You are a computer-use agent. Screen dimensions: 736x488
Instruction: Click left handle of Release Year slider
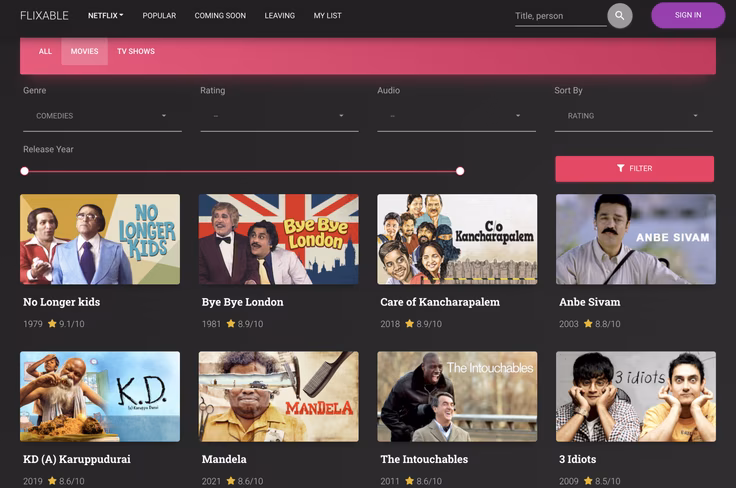click(24, 171)
